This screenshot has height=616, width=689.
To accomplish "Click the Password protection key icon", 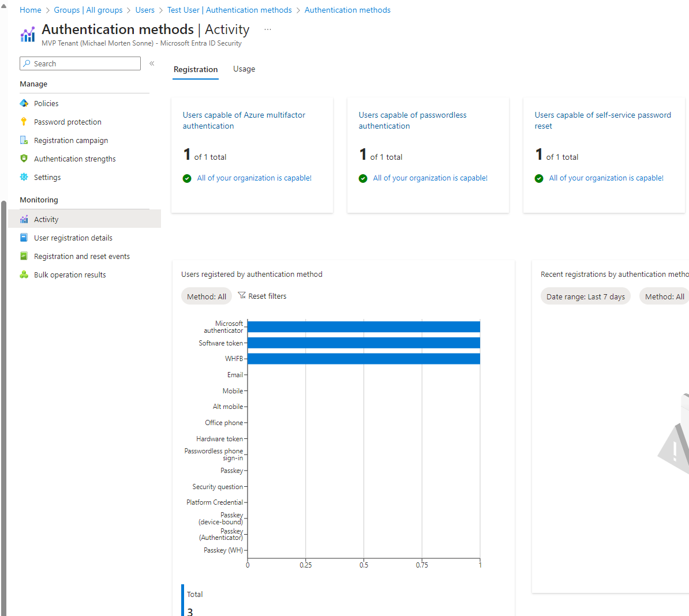I will click(24, 122).
